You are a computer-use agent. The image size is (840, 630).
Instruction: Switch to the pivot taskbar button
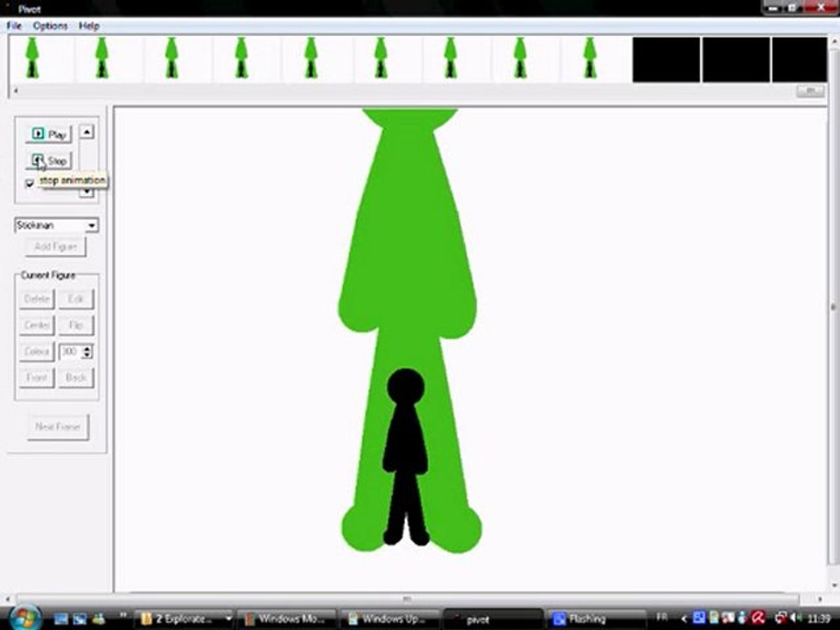point(493,619)
